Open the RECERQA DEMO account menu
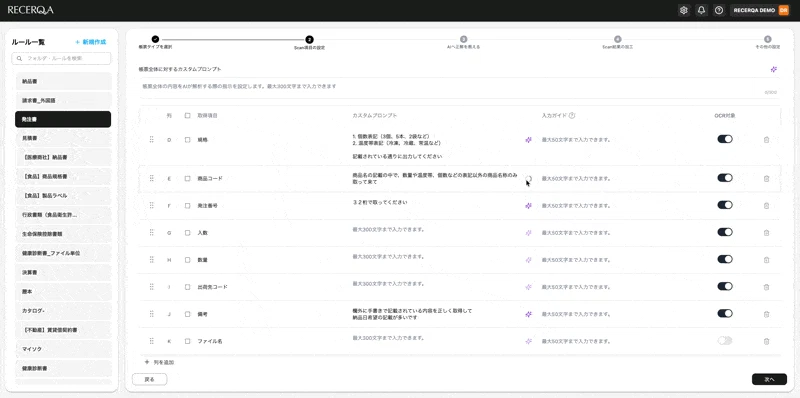This screenshot has height=398, width=800. pos(760,10)
